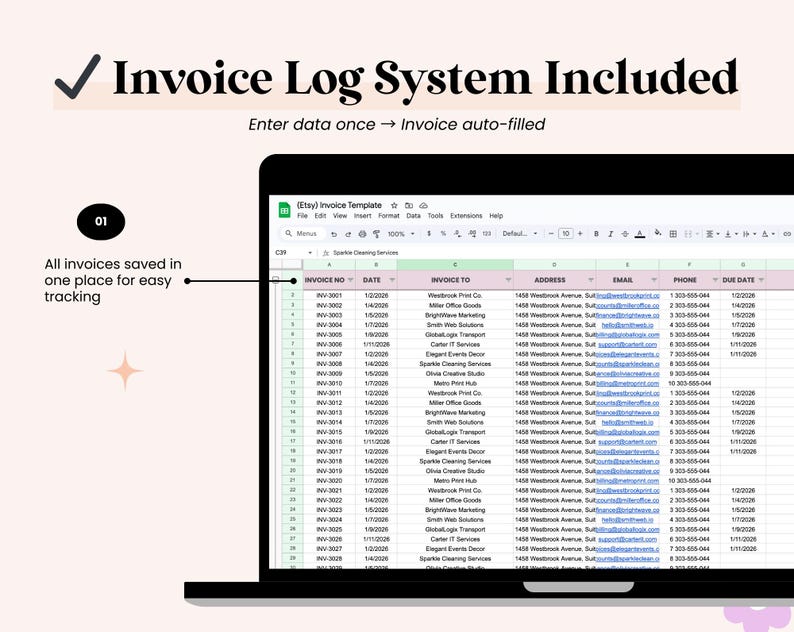Click the email link in row INV-3014
Screen dimensions: 794x632
pyautogui.click(x=627, y=422)
